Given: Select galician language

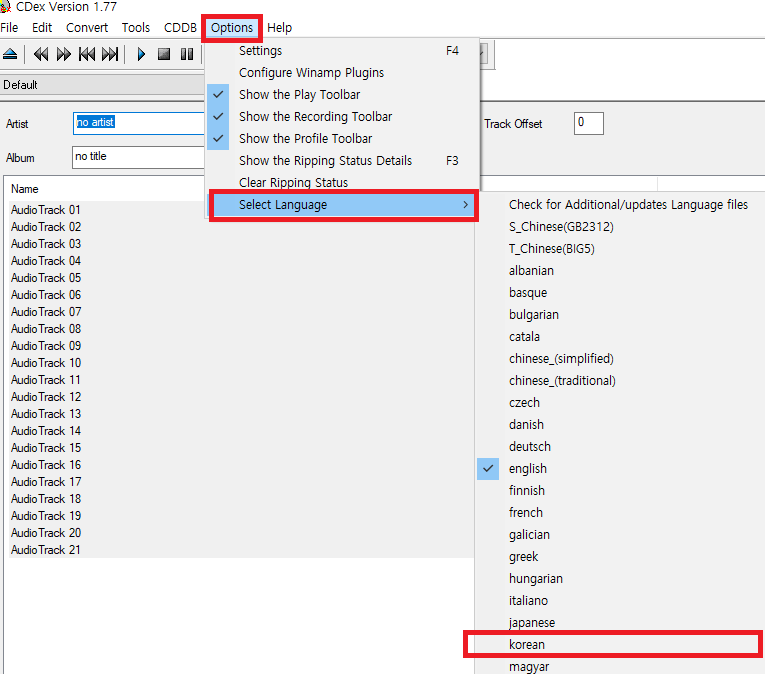Looking at the screenshot, I should tap(620, 534).
